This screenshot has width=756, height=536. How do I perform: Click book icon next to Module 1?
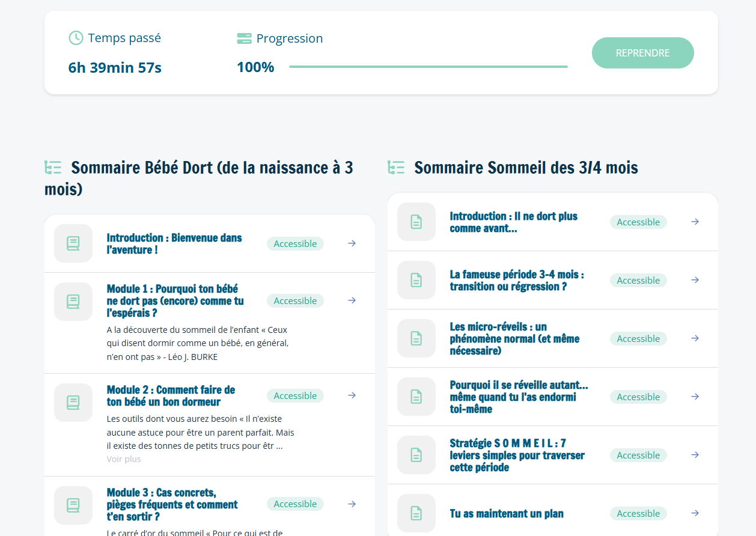(73, 301)
